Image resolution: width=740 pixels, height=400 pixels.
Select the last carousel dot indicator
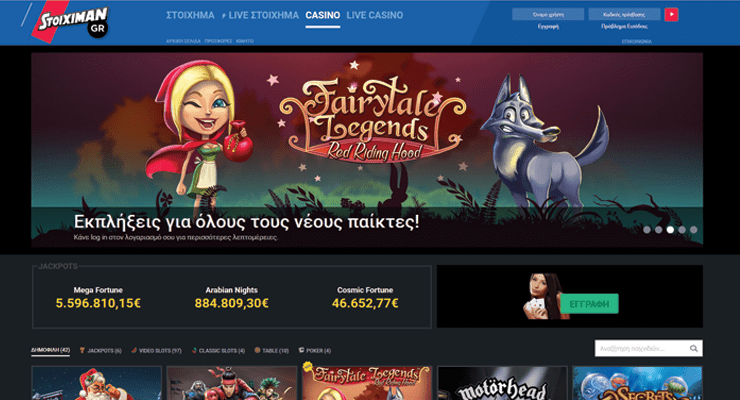click(x=693, y=230)
